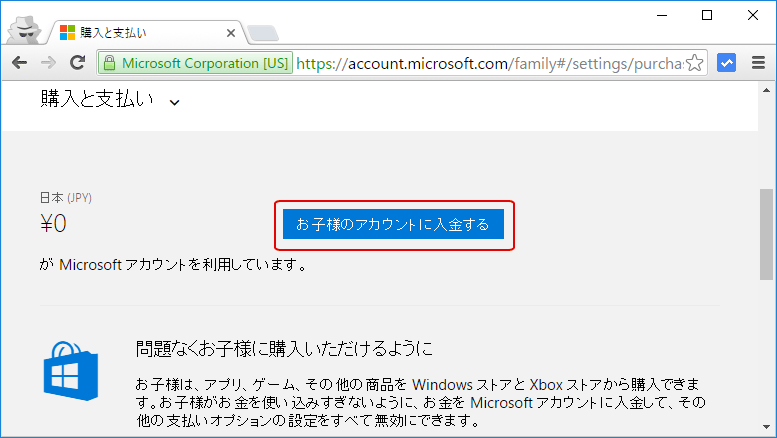Open the blue checkmark extension icon
Image resolution: width=777 pixels, height=438 pixels.
[x=726, y=63]
